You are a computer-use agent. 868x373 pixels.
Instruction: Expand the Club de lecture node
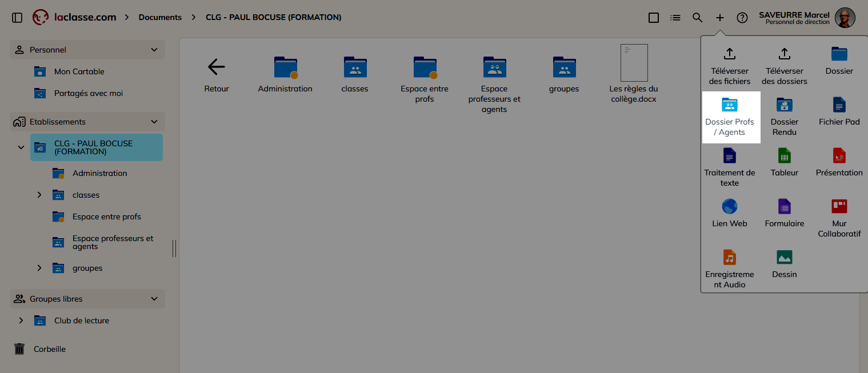click(x=21, y=320)
